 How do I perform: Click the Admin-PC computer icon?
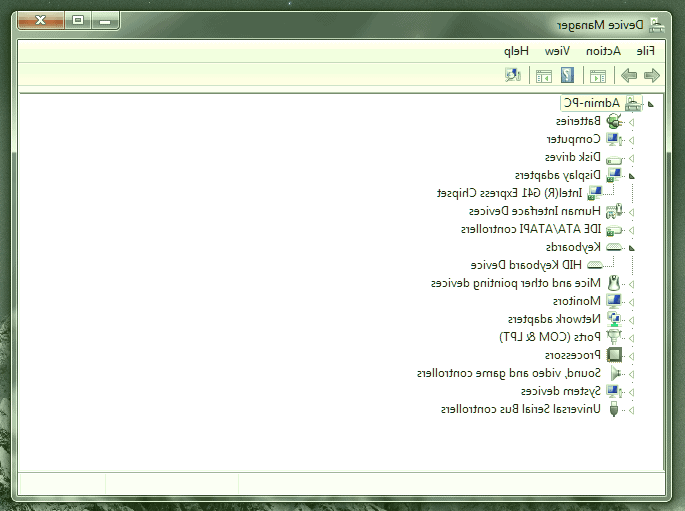[633, 104]
